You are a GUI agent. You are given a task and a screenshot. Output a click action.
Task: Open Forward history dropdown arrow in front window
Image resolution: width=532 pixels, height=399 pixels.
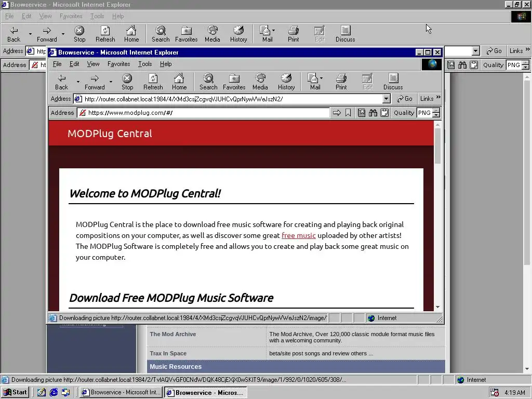click(x=111, y=82)
